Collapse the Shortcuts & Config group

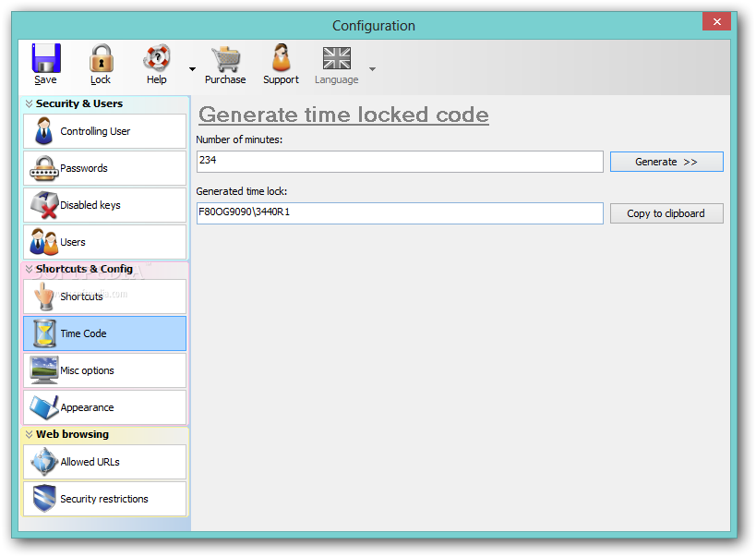pos(30,269)
